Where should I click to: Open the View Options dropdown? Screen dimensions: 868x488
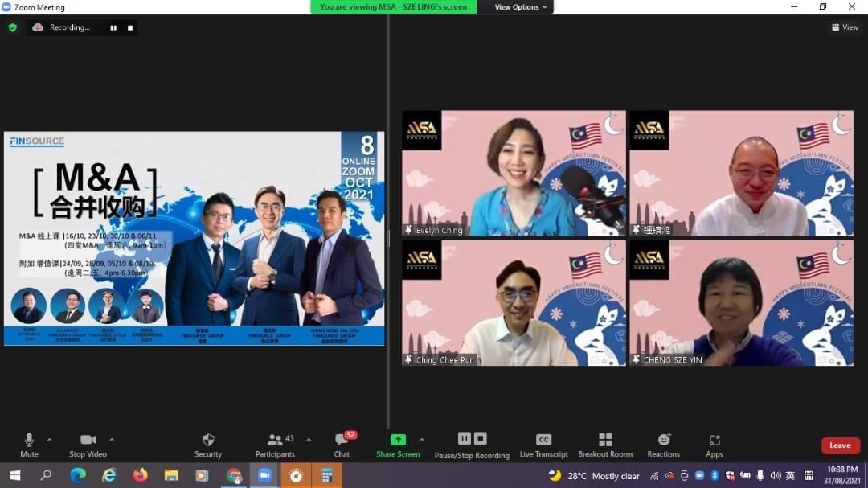pyautogui.click(x=515, y=6)
